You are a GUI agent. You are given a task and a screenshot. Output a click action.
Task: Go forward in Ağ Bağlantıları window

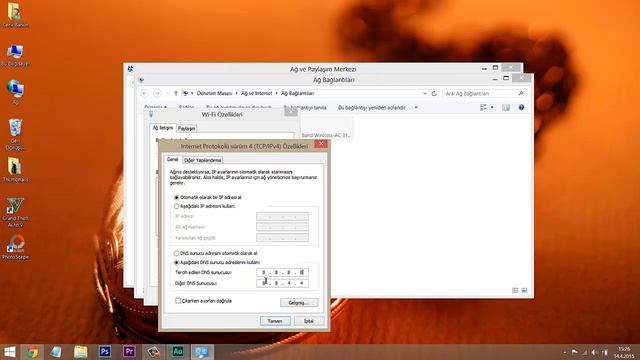point(157,93)
